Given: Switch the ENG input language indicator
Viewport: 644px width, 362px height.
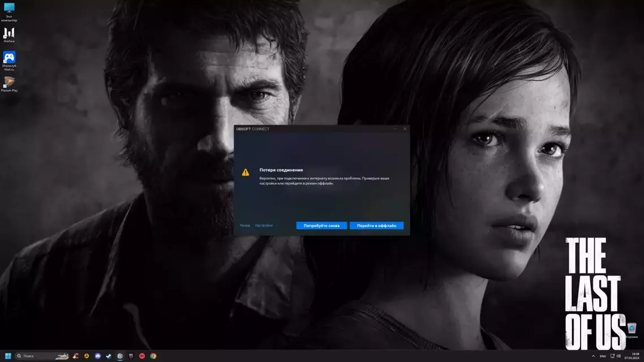Looking at the screenshot, I should coord(603,356).
